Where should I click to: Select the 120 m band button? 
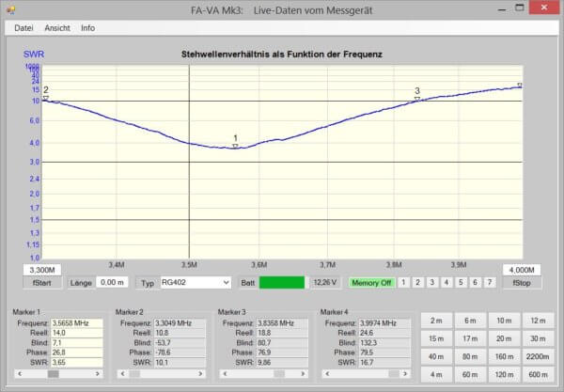click(x=504, y=374)
